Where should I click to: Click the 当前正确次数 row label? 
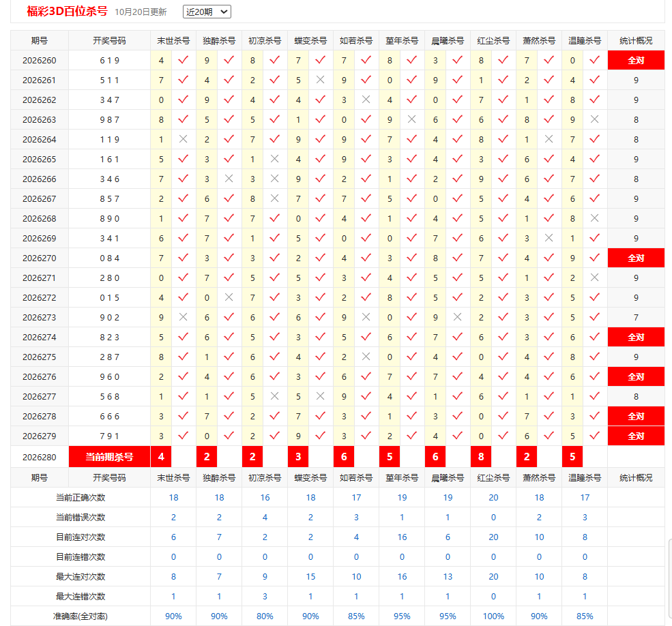(x=81, y=497)
